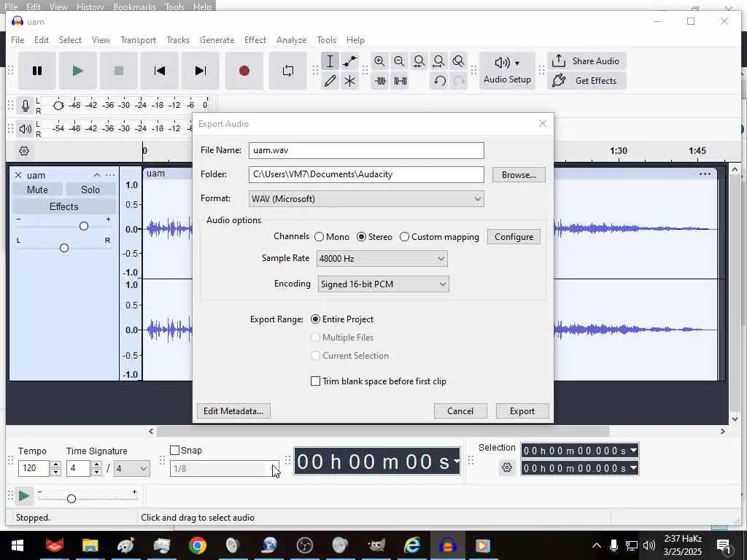Click the Zoom Toggle icon
The height and width of the screenshot is (560, 747).
[x=458, y=61]
